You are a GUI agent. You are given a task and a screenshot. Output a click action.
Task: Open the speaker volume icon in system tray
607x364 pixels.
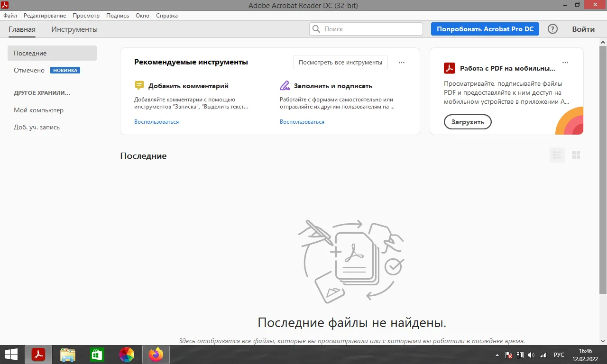click(x=531, y=355)
